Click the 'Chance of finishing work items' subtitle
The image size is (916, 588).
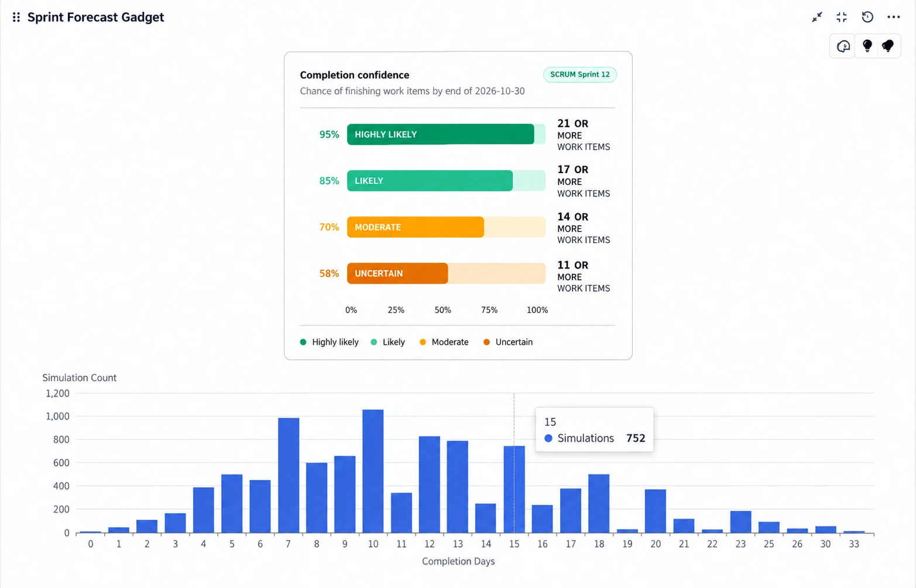[412, 91]
